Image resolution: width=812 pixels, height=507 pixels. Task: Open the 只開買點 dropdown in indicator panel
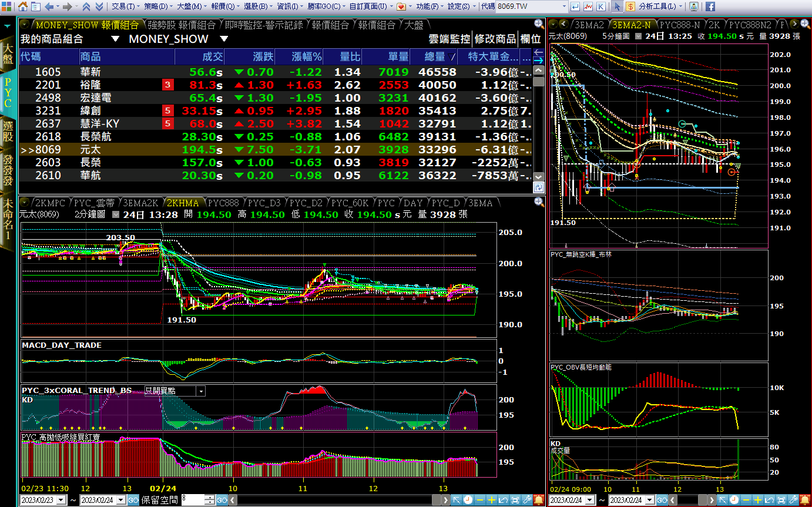201,391
